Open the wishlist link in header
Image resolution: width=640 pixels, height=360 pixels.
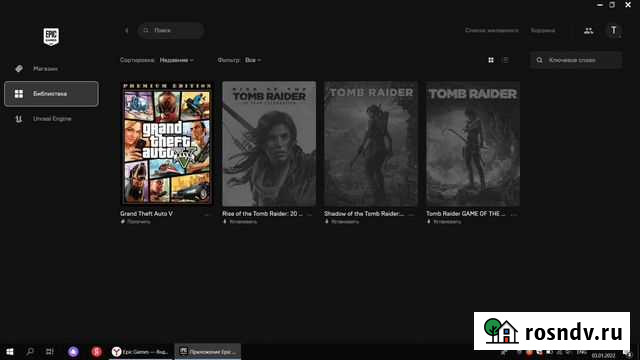(492, 30)
